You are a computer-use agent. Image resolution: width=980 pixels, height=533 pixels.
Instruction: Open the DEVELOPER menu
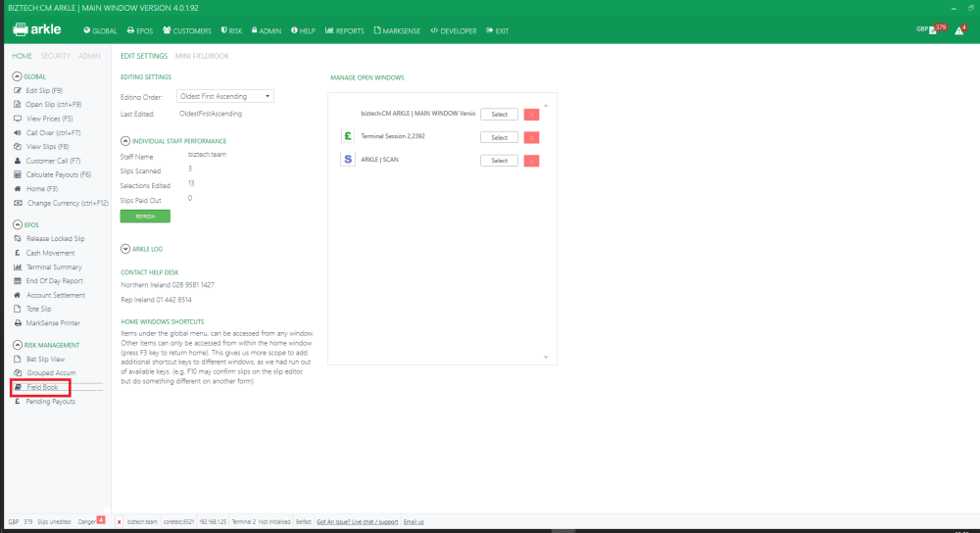tap(453, 30)
